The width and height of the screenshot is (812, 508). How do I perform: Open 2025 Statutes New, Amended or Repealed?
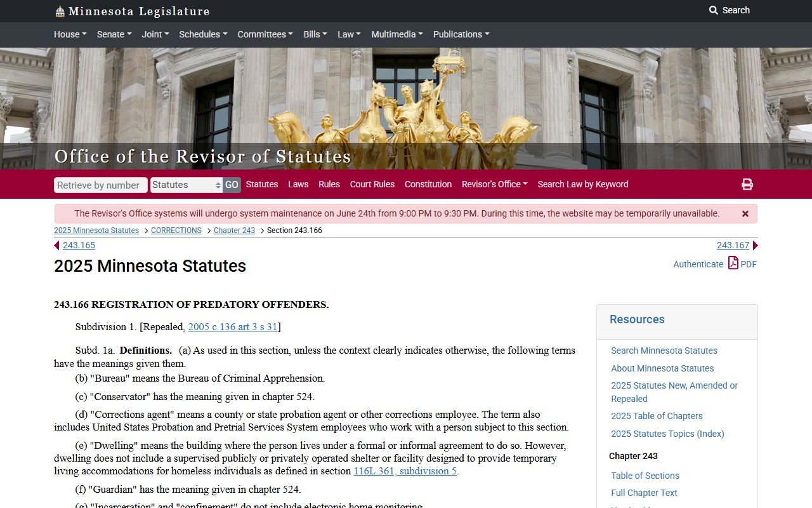click(674, 392)
